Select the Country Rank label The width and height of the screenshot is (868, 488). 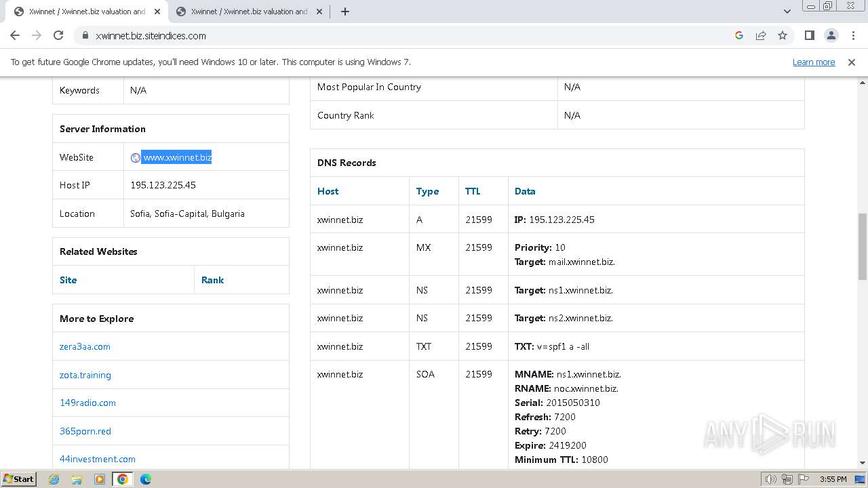(x=346, y=115)
